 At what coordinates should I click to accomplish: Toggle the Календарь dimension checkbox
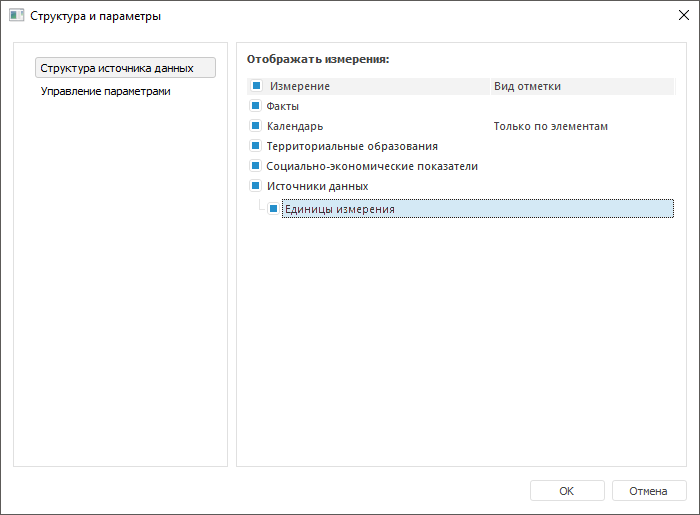tap(256, 126)
